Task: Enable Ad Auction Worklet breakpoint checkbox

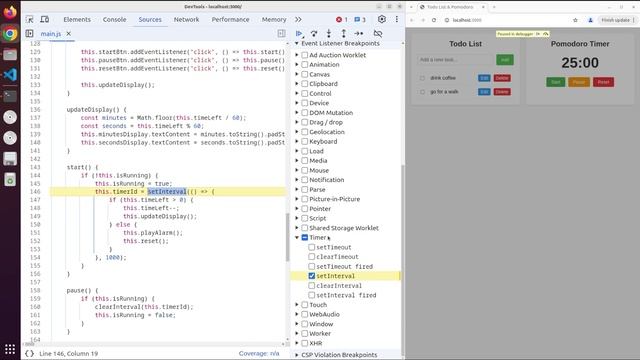Action: (304, 55)
